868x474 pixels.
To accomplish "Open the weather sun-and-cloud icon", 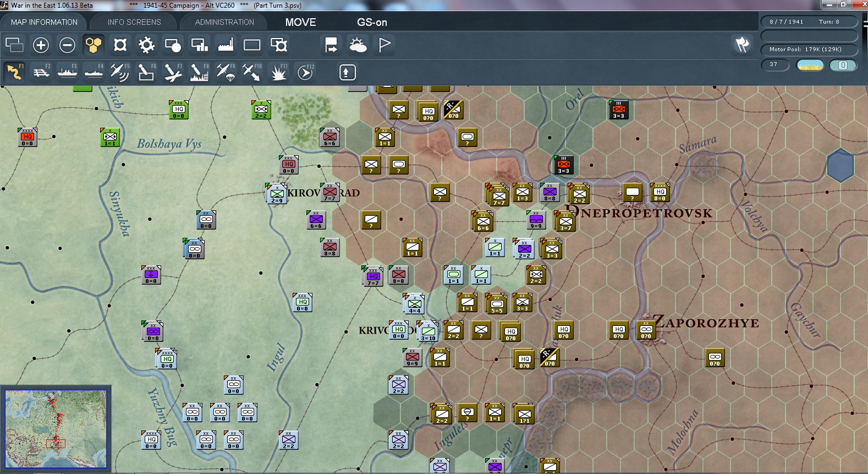I will click(x=358, y=45).
